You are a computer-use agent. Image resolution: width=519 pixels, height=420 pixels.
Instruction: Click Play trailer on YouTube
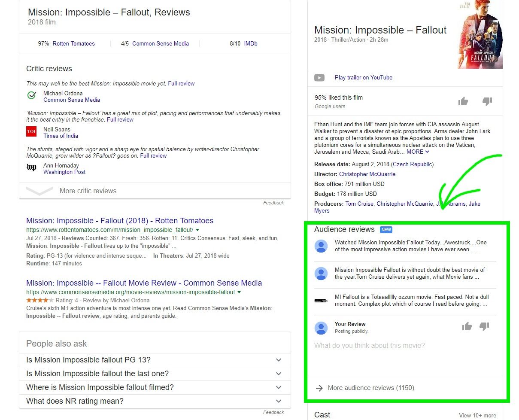point(364,77)
